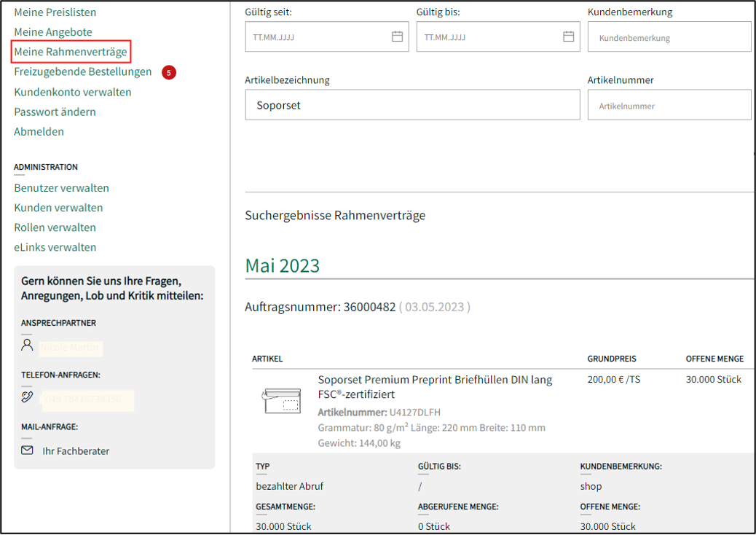Click Passwort ändern link

(x=55, y=112)
